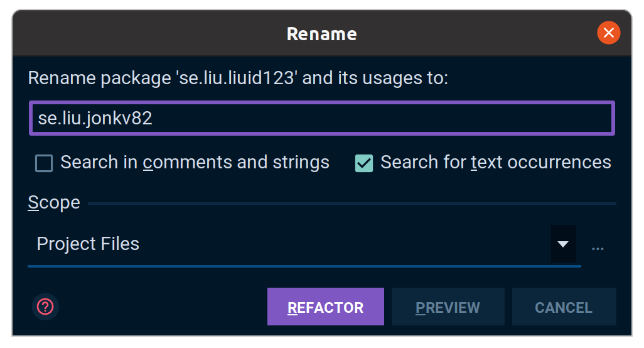Image resolution: width=644 pixels, height=348 pixels.
Task: Click the 'Rename package' prompt label
Action: (238, 78)
